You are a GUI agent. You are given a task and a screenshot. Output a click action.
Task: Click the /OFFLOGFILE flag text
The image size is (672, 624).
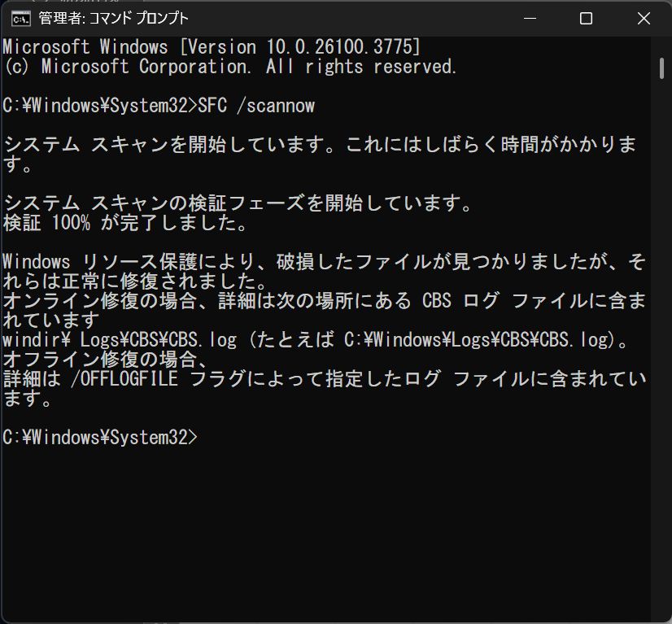click(x=124, y=379)
